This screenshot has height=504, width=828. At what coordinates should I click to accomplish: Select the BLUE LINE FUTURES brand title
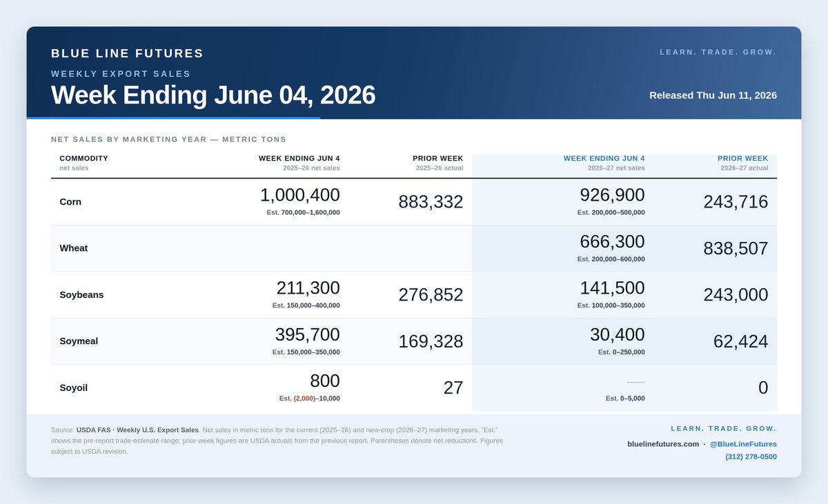(127, 53)
